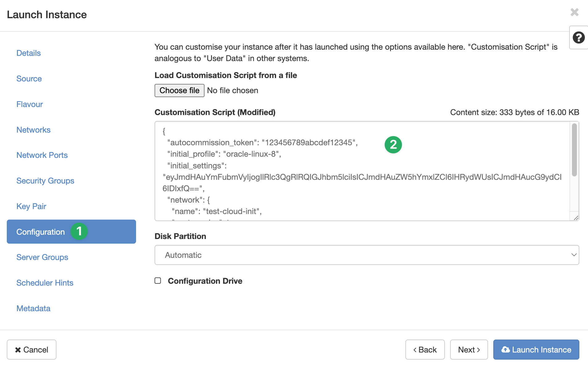Switch to the Source step
The width and height of the screenshot is (588, 367).
29,79
